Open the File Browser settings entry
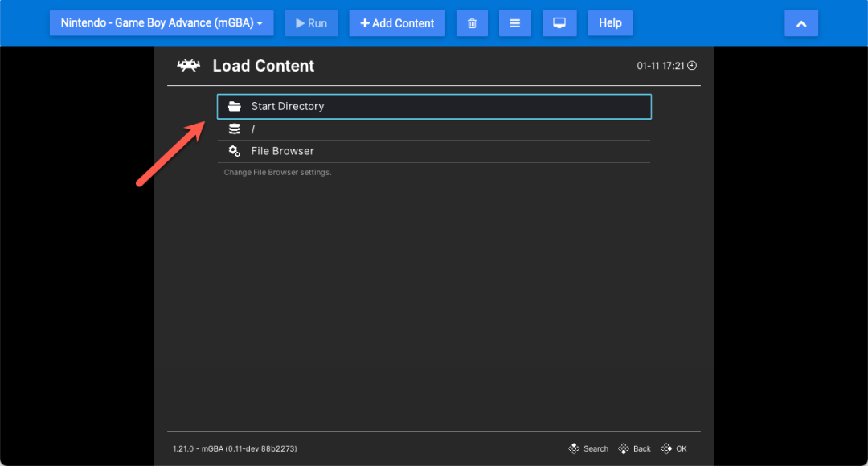The width and height of the screenshot is (868, 466). [x=434, y=151]
